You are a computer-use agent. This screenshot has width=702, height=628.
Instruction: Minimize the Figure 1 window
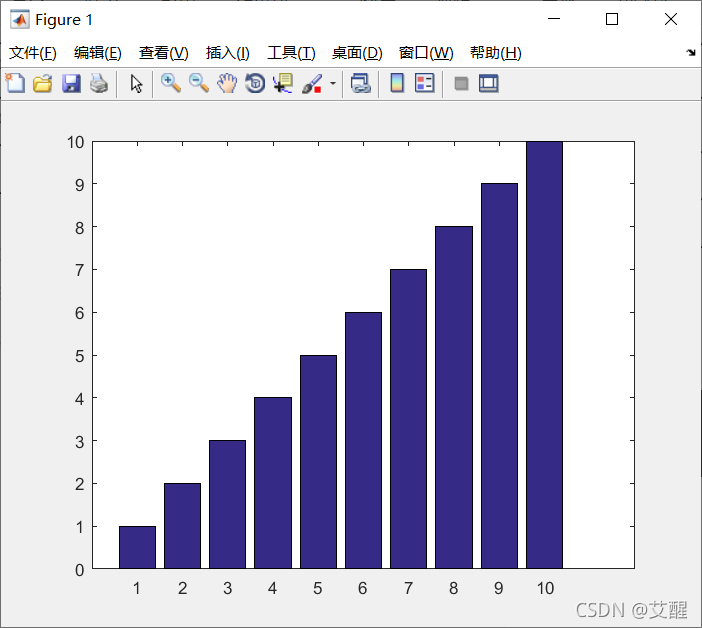(x=554, y=19)
